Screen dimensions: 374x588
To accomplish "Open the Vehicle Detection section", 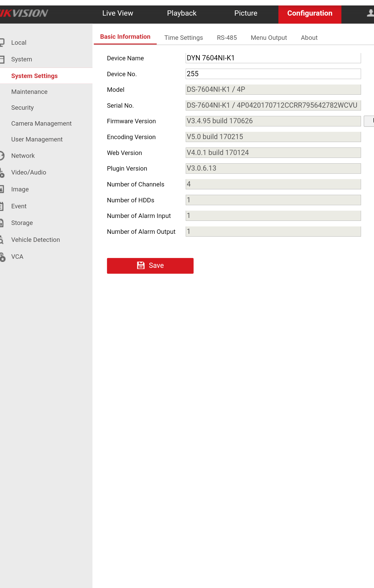I will [x=36, y=240].
